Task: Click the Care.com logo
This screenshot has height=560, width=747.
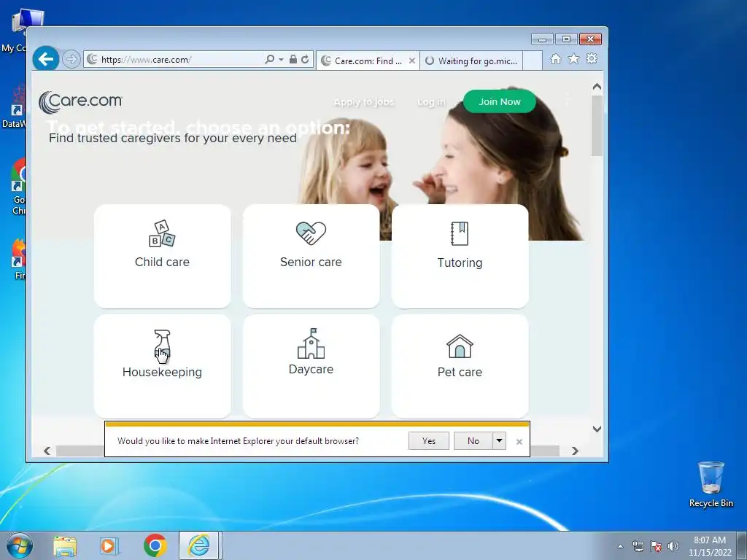Action: 80,102
